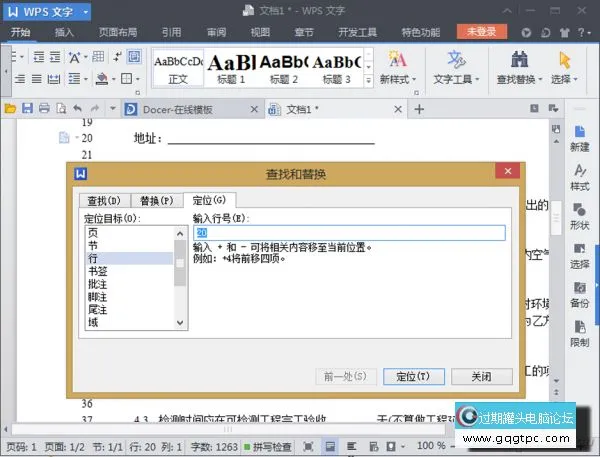Increase indent in the ribbon
600x457 pixels.
click(x=55, y=57)
